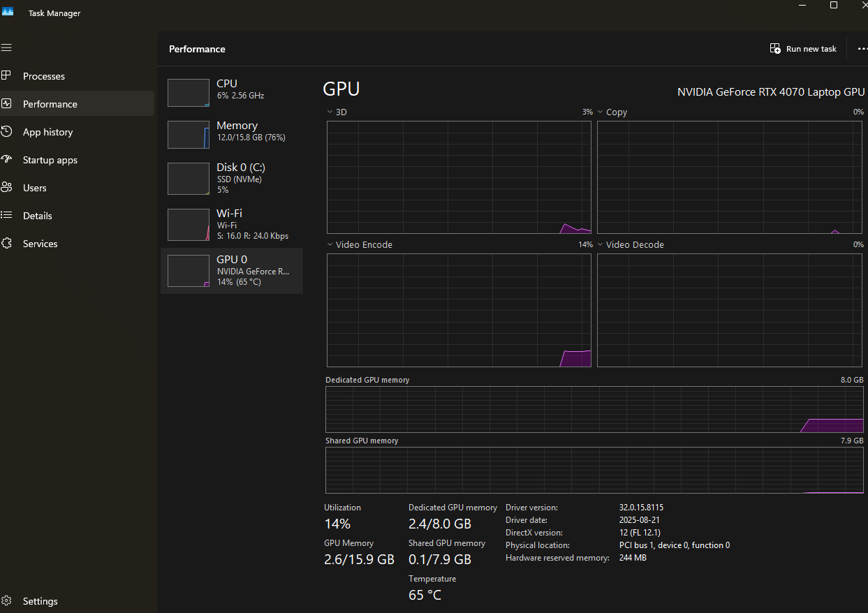Click the Dedicated GPU memory graph
Viewport: 868px width, 613px height.
tap(594, 409)
